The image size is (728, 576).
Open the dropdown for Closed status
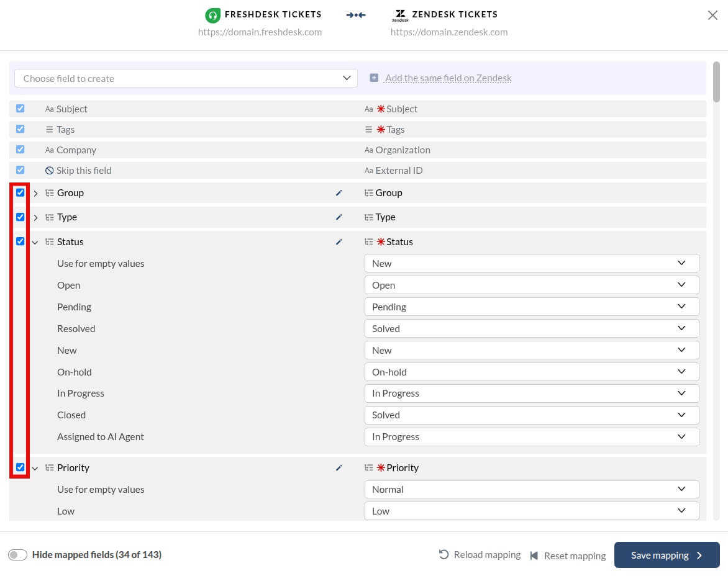click(532, 415)
